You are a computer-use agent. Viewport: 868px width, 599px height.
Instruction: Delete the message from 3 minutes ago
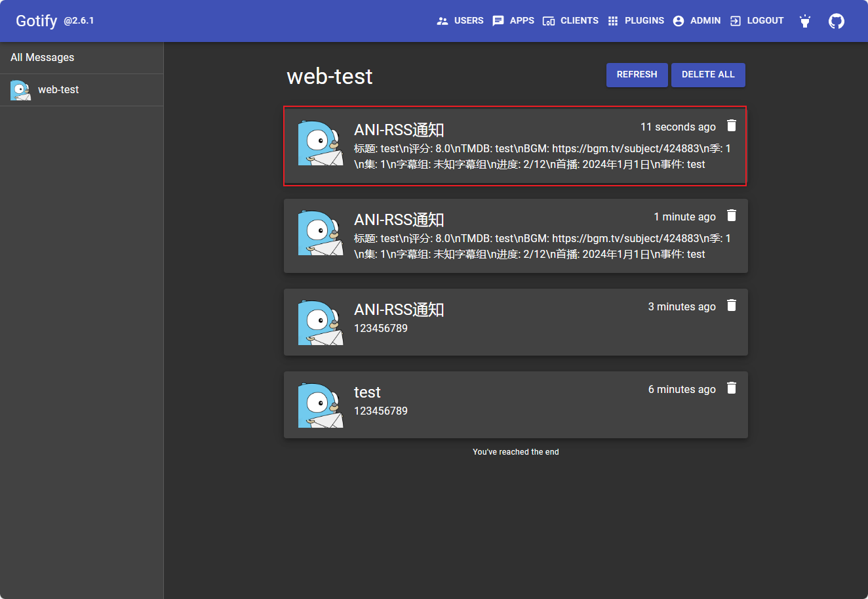point(732,305)
